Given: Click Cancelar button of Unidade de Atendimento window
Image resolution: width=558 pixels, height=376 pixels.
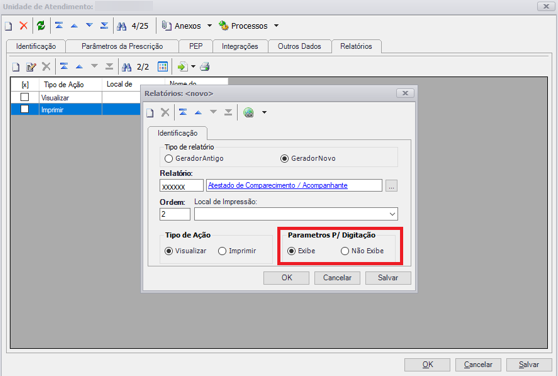Looking at the screenshot, I should 478,365.
